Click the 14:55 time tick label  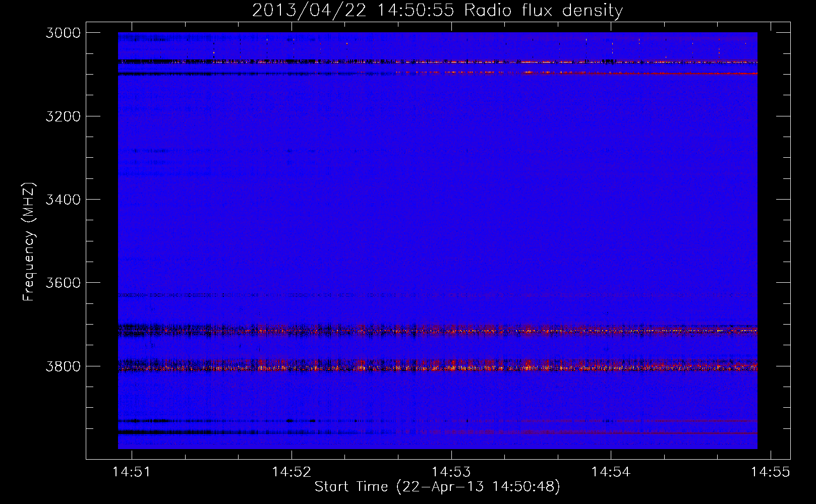(770, 472)
